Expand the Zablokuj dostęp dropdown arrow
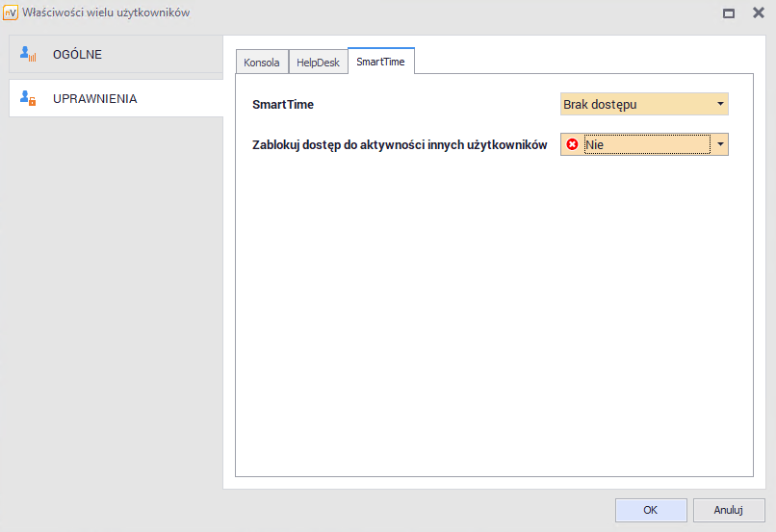 tap(719, 144)
